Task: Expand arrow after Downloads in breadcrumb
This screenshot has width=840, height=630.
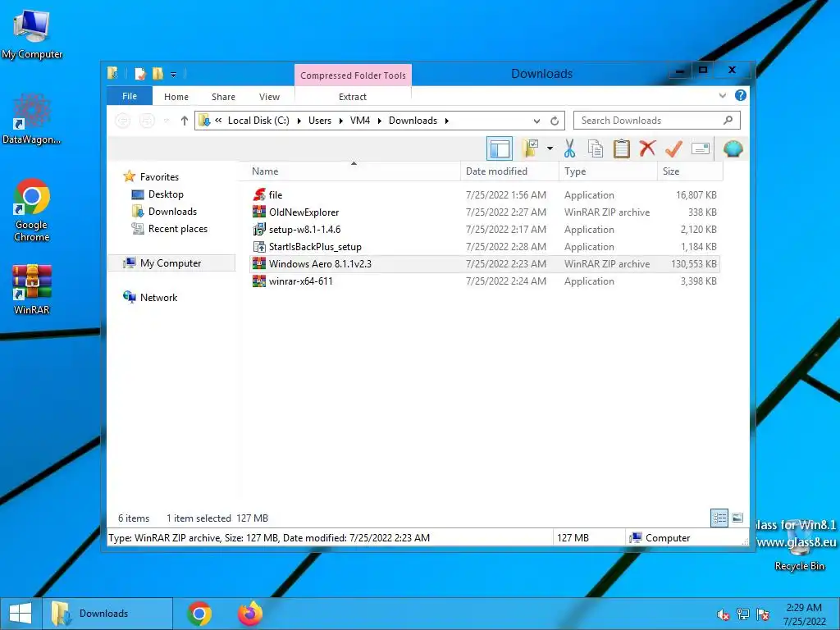Action: click(x=447, y=121)
